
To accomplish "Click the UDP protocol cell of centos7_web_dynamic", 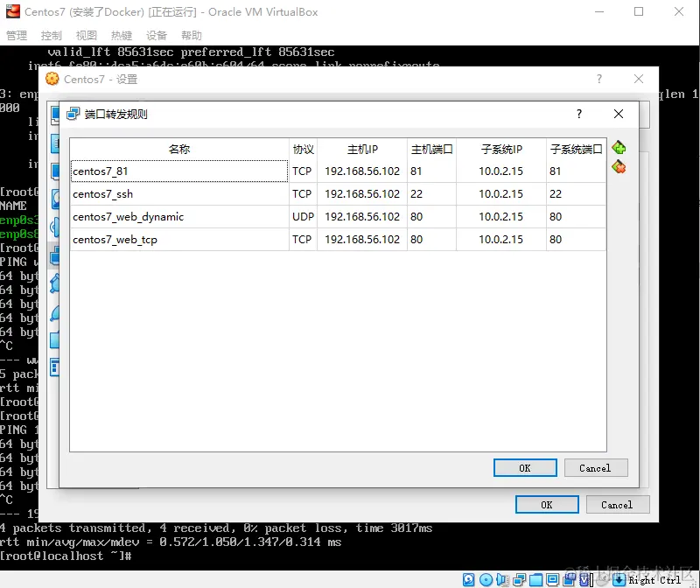I will pos(303,217).
